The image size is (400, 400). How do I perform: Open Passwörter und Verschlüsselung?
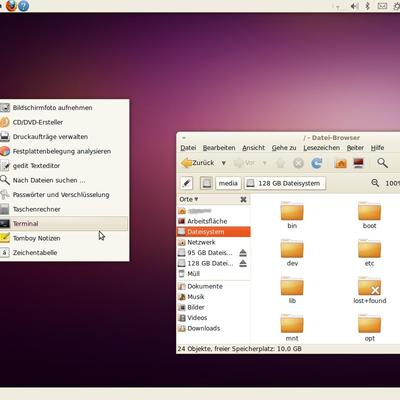tap(64, 195)
